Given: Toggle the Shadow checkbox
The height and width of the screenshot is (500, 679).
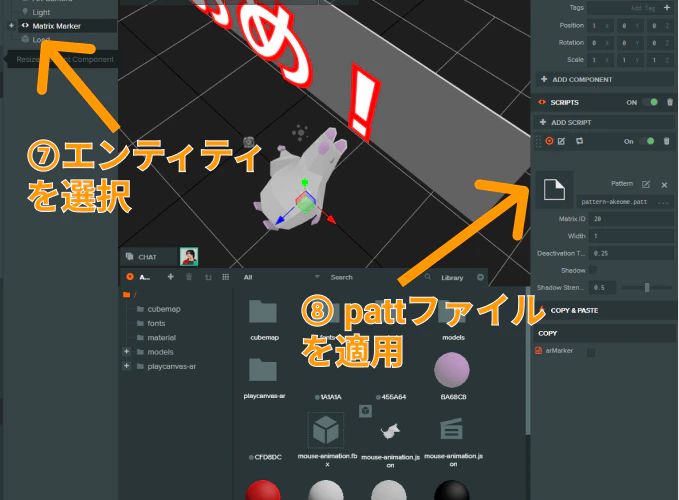Looking at the screenshot, I should coord(593,270).
